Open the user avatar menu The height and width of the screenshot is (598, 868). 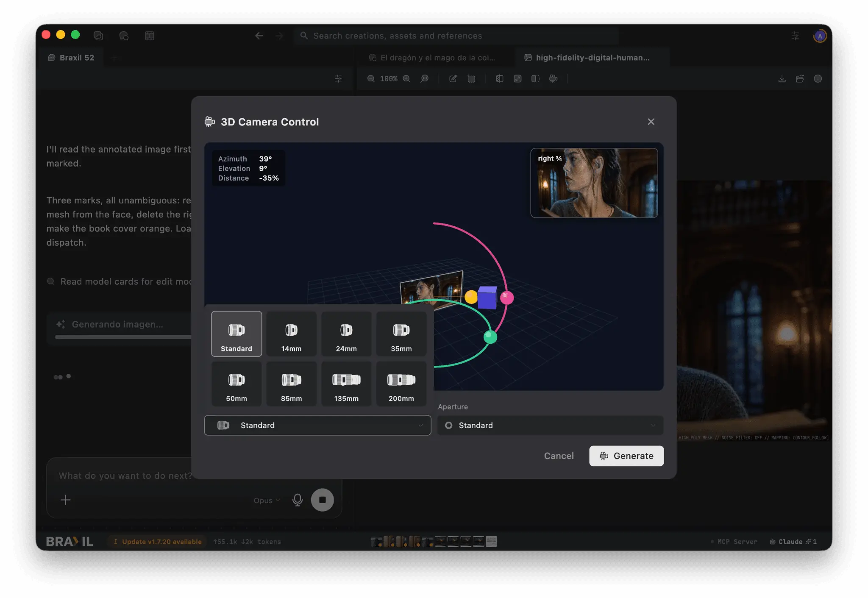820,36
